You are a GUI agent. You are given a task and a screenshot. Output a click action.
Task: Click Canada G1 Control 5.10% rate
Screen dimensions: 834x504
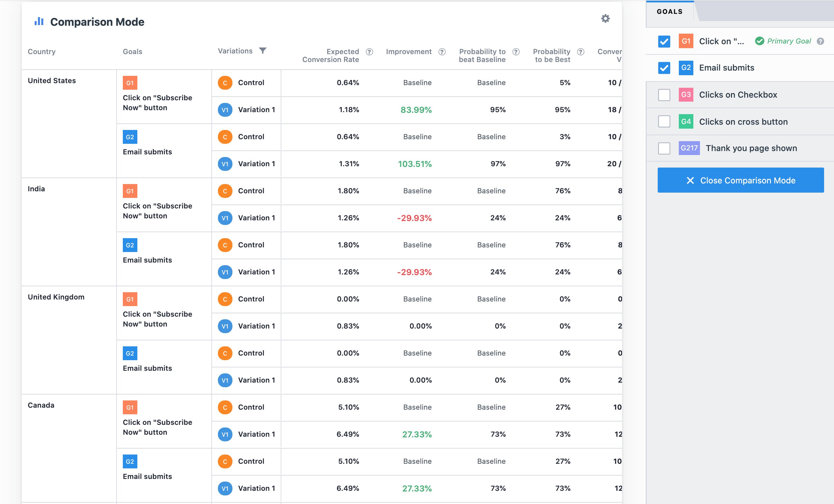(349, 407)
